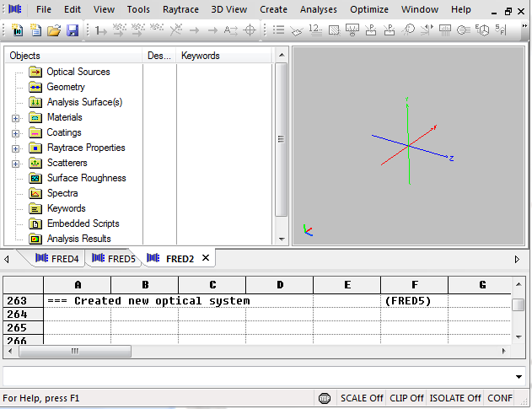The height and width of the screenshot is (409, 532).
Task: Toggle CLIP Off in status bar
Action: coord(406,398)
